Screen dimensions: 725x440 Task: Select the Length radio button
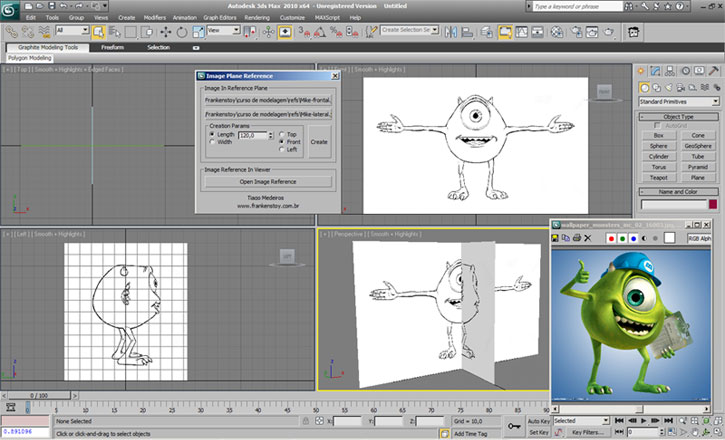click(212, 134)
